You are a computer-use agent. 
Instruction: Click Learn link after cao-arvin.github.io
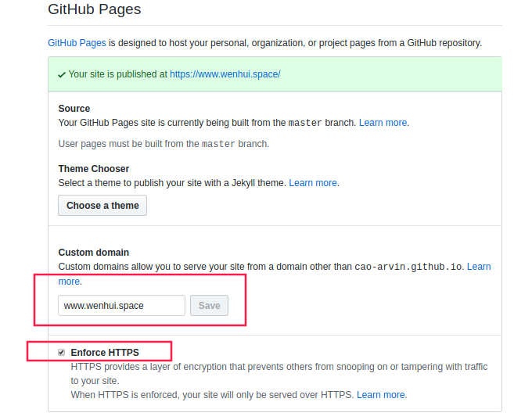[x=479, y=267]
